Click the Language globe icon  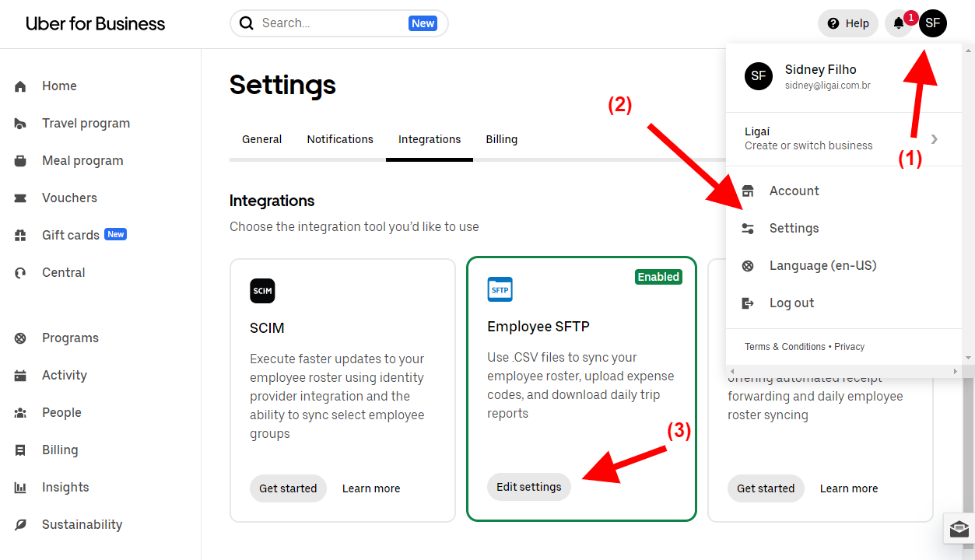tap(748, 266)
